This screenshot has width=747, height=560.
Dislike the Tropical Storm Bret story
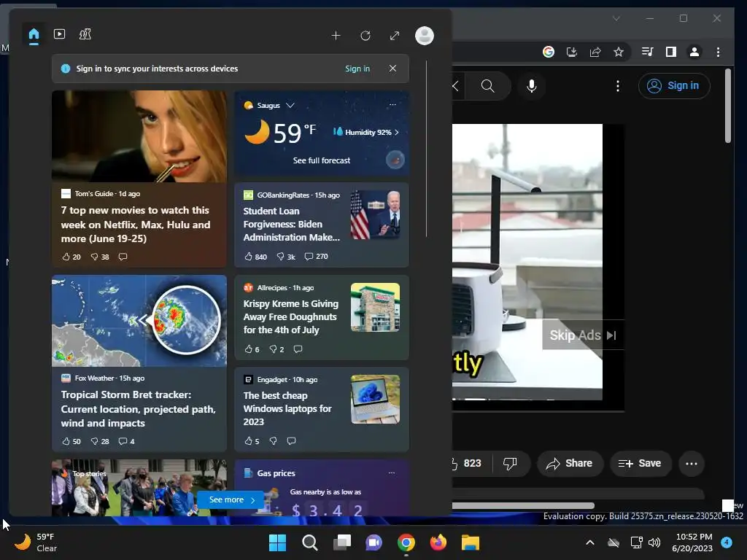click(x=100, y=441)
